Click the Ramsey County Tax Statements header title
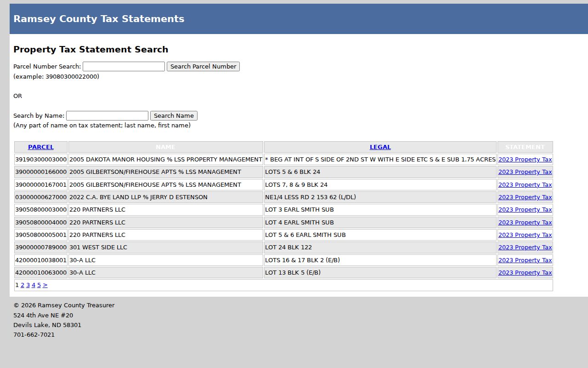Screen dimensions: 588x368 pos(99,19)
